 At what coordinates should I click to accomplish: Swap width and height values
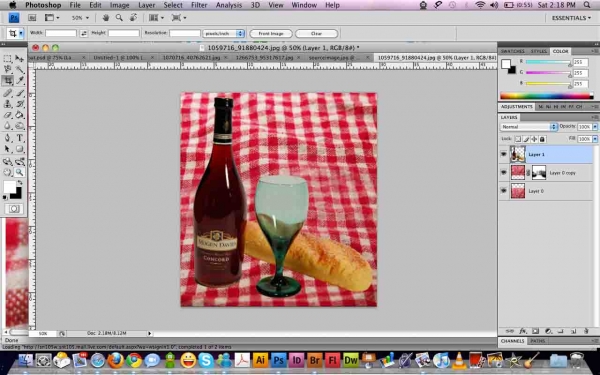coord(84,33)
